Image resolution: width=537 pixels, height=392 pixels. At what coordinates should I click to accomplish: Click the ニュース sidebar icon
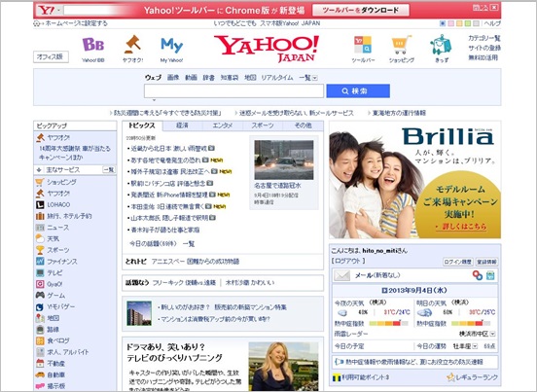click(40, 228)
